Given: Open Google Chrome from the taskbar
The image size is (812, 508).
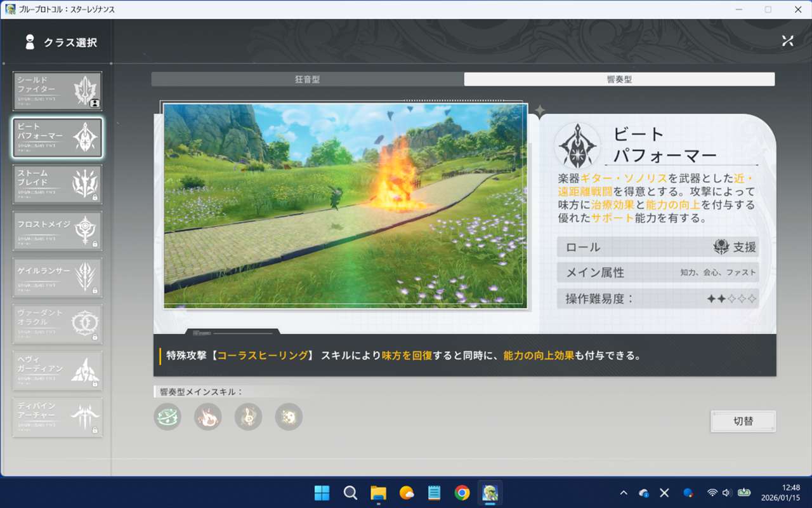Looking at the screenshot, I should (462, 493).
